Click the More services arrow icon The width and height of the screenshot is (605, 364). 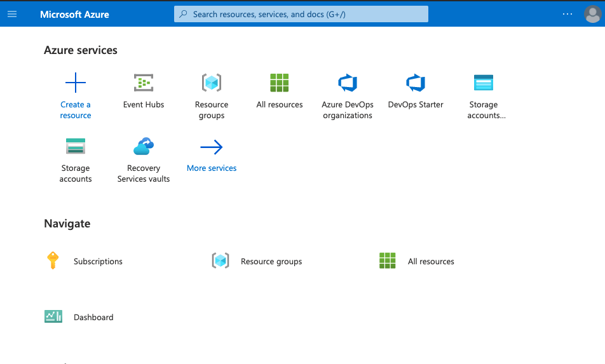click(212, 147)
